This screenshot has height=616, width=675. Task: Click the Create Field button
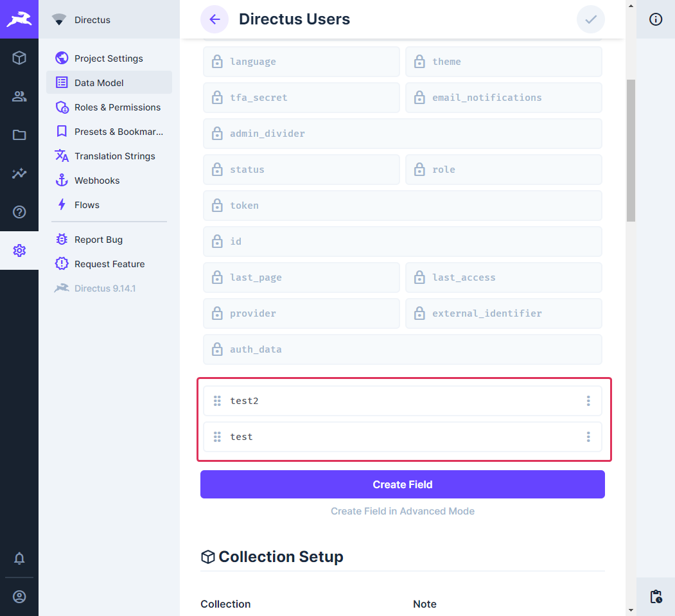[x=403, y=484]
